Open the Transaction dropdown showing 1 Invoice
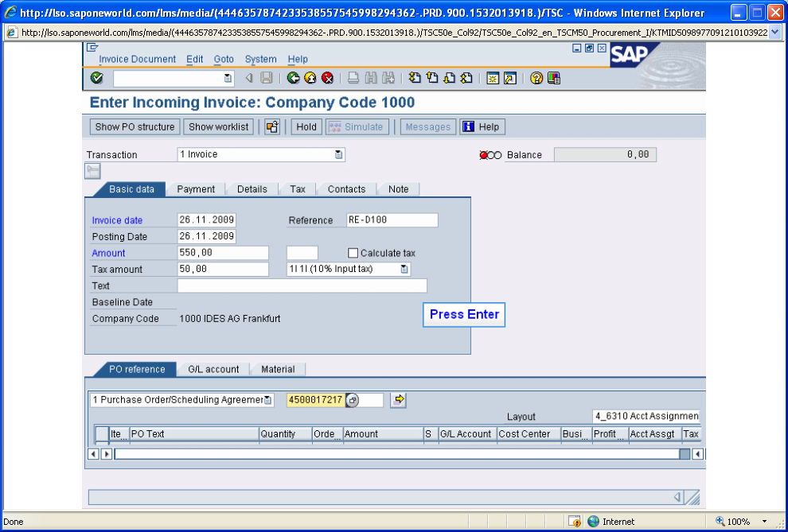Image resolution: width=788 pixels, height=532 pixels. (339, 154)
